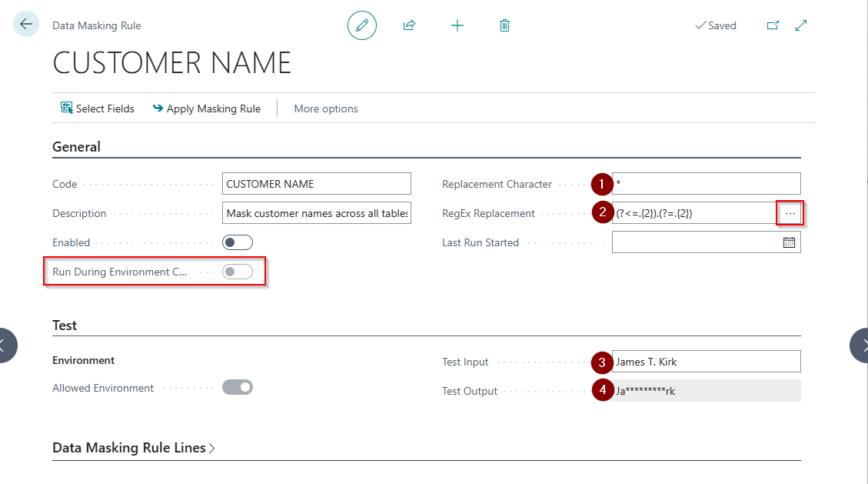Choose the Select Fields action

coord(104,108)
